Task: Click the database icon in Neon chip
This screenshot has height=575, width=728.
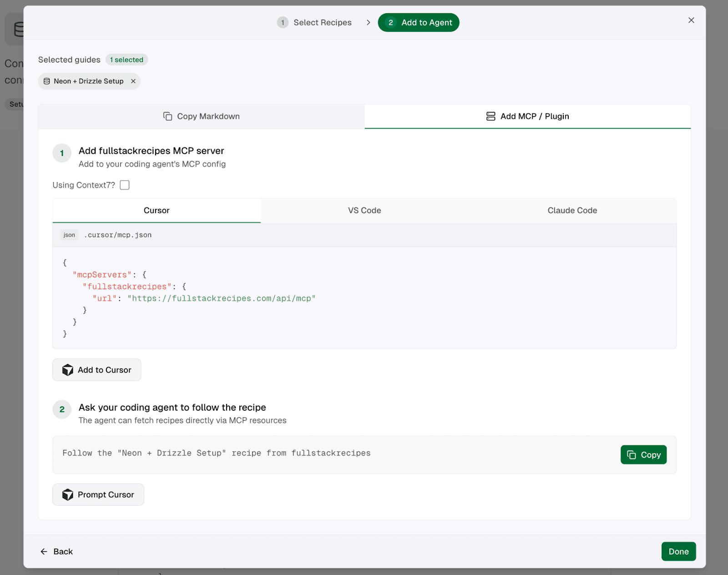Action: [x=47, y=81]
